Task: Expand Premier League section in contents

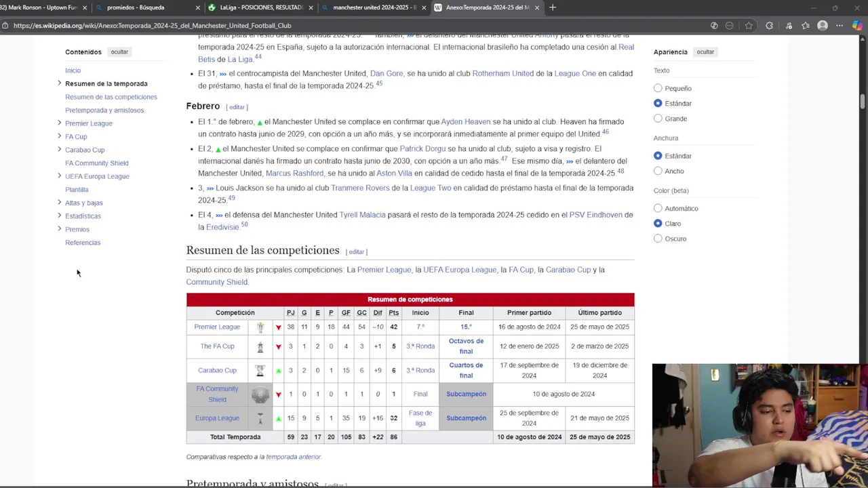Action: tap(59, 123)
